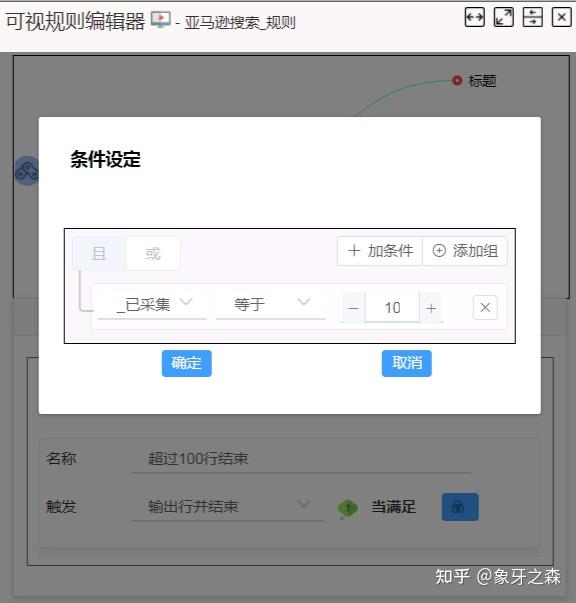Viewport: 576px width, 603px height.
Task: Open the 触发 dropdown 输出行并结束
Action: pyautogui.click(x=227, y=506)
